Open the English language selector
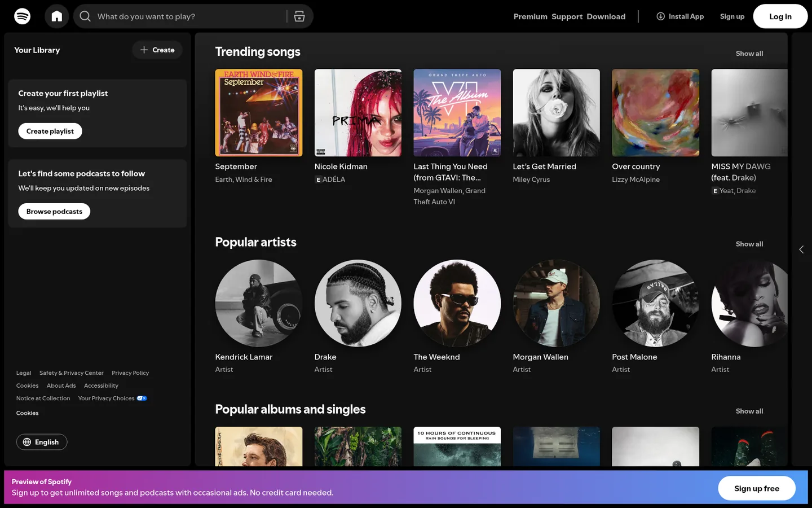The height and width of the screenshot is (508, 812). [x=42, y=442]
